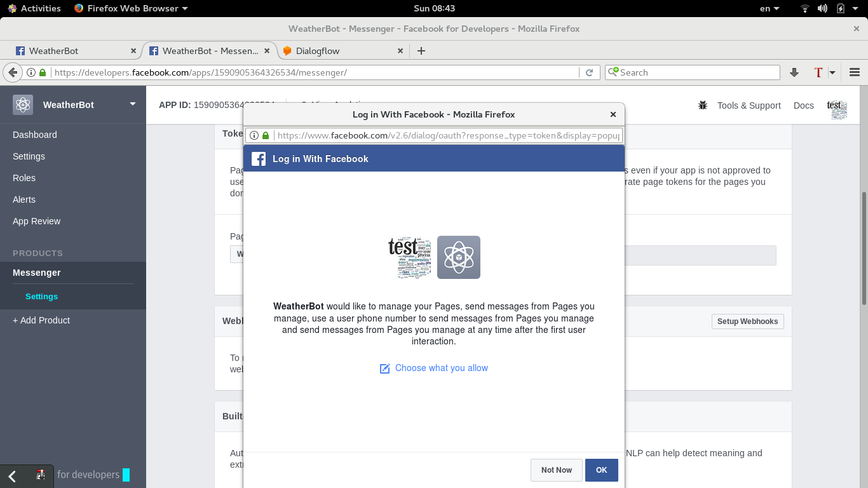Viewport: 868px width, 488px height.
Task: Click the test profile picture in popup
Action: coord(410,257)
